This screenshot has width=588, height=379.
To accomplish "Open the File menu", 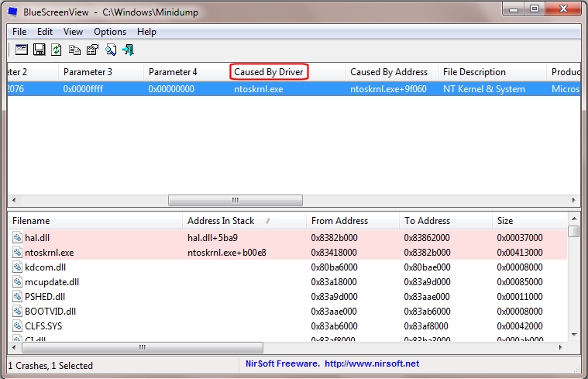I will tap(19, 32).
